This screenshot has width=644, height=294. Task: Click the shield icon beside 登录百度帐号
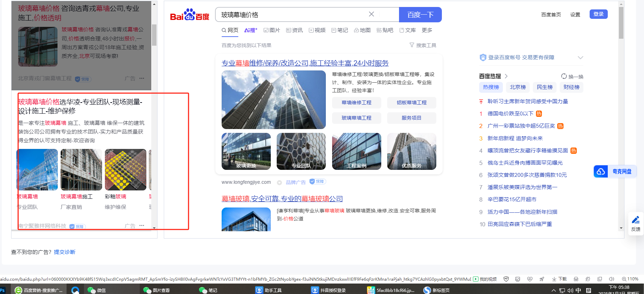tap(483, 58)
